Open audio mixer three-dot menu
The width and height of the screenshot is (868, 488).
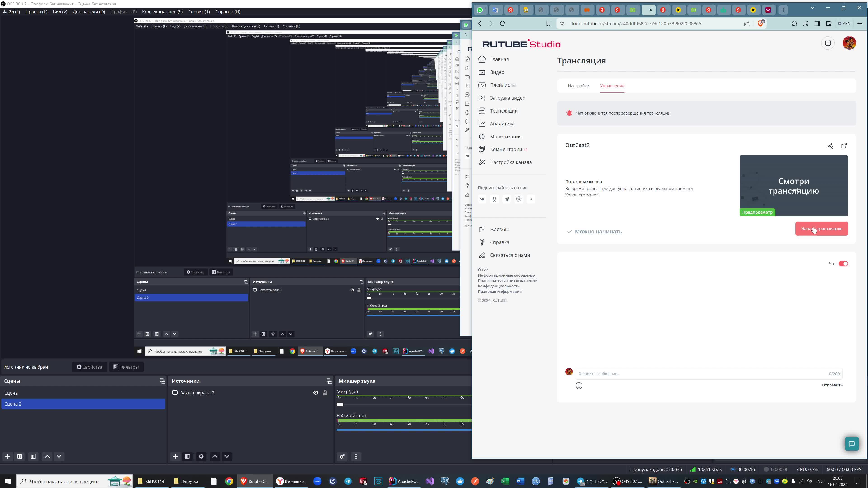[x=356, y=457]
